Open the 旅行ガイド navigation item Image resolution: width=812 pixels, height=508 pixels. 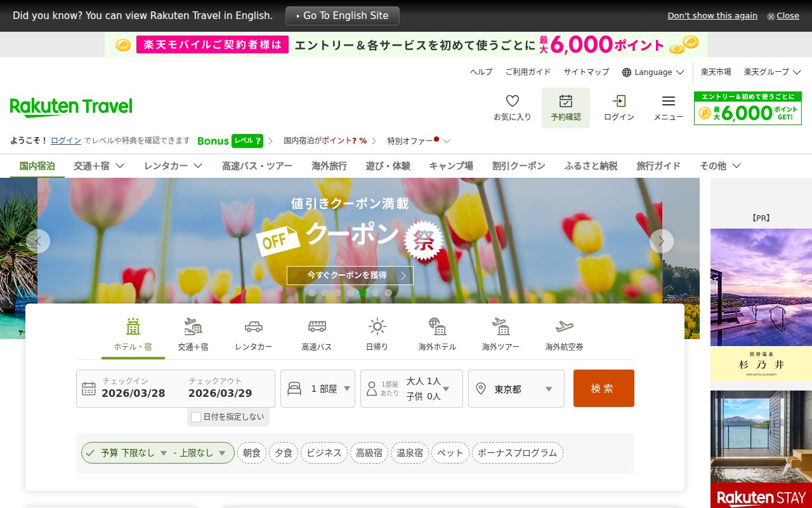(x=658, y=166)
